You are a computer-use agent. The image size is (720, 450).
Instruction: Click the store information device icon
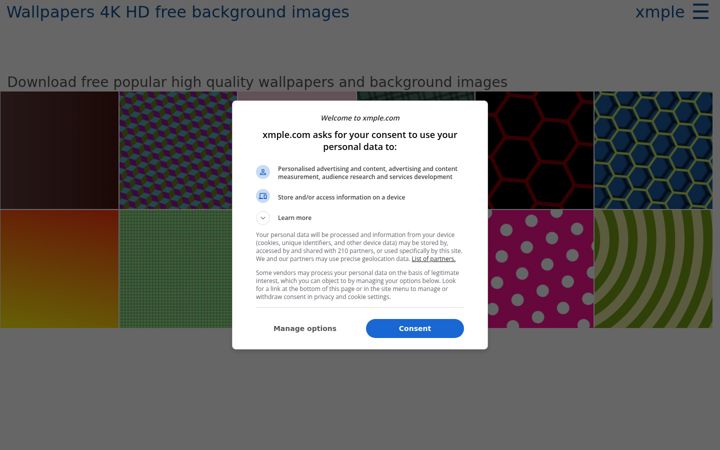[263, 197]
